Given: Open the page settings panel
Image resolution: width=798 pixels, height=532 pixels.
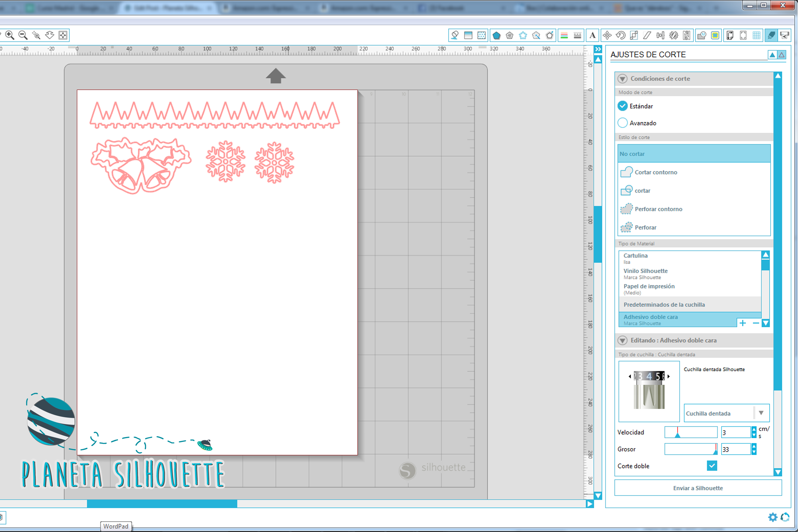Looking at the screenshot, I should [x=730, y=35].
